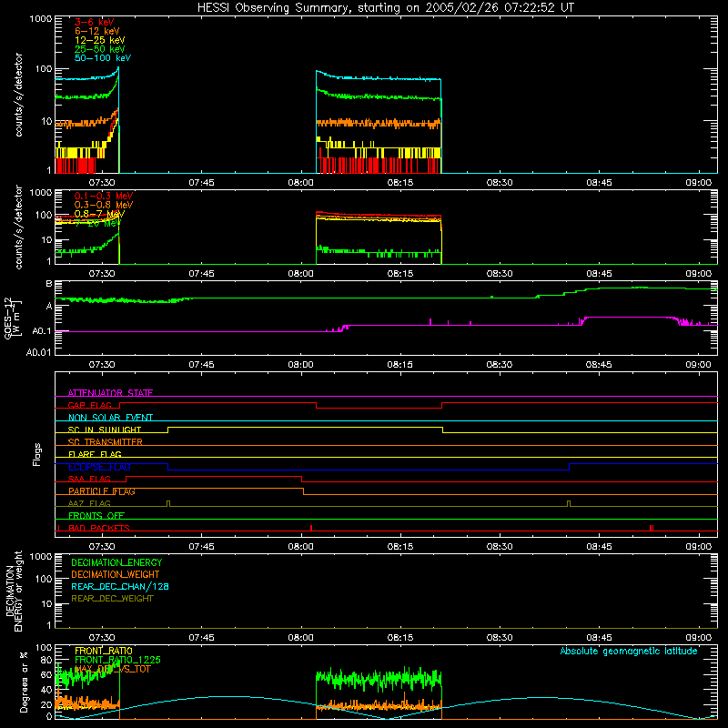The image size is (728, 728).
Task: Select the A0.01 tick label on GOES axis
Action: [39, 352]
